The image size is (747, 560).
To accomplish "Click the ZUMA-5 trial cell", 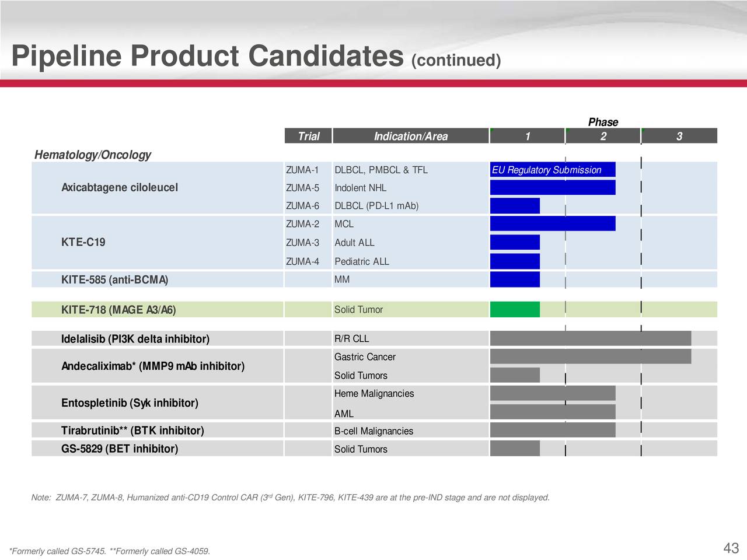I will tap(302, 188).
